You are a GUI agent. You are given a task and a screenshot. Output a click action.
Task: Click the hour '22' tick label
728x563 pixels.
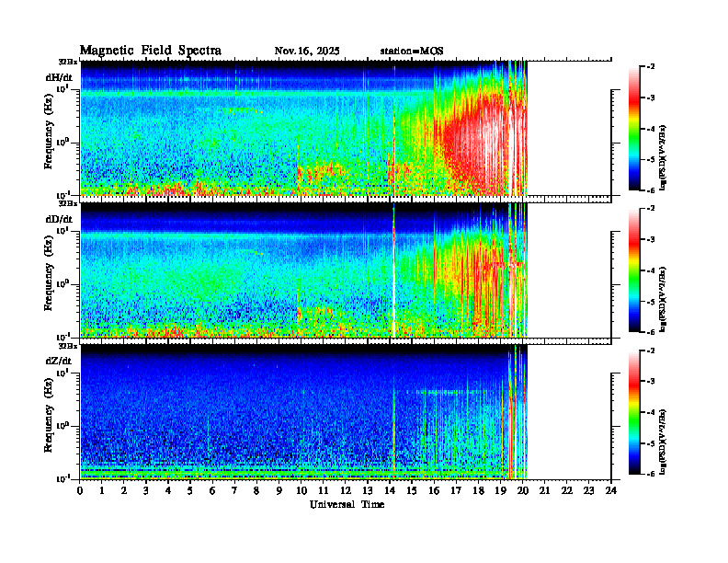pos(567,491)
